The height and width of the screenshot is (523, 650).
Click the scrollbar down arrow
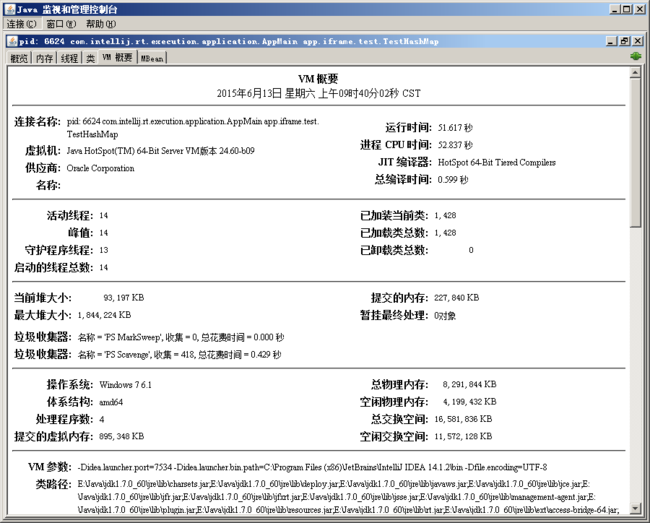pos(635,508)
